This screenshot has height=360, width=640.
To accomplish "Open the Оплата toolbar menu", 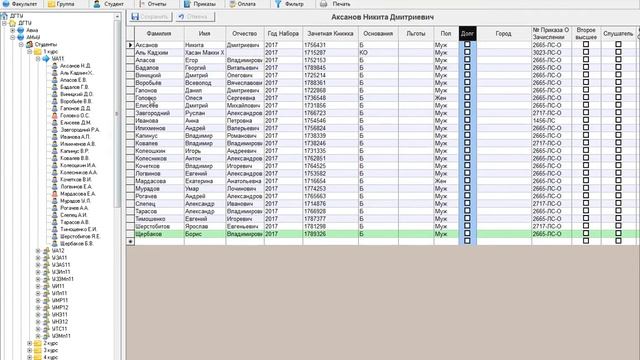I will 242,4.
